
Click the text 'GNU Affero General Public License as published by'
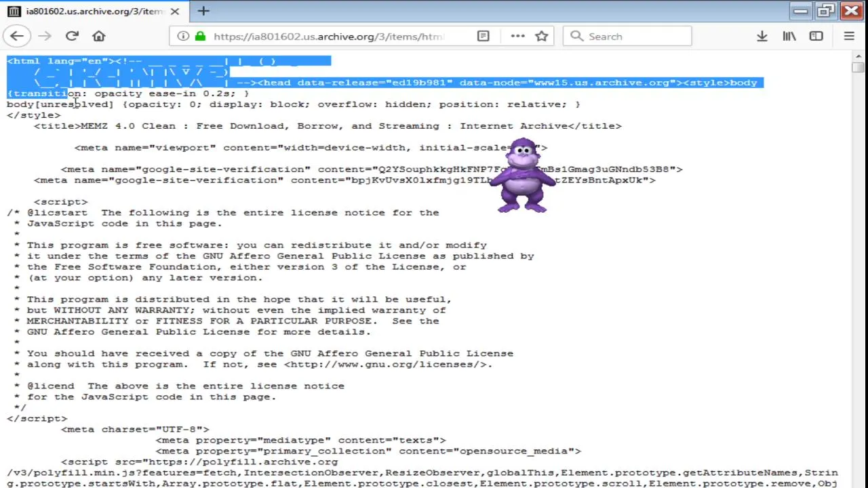click(x=368, y=256)
